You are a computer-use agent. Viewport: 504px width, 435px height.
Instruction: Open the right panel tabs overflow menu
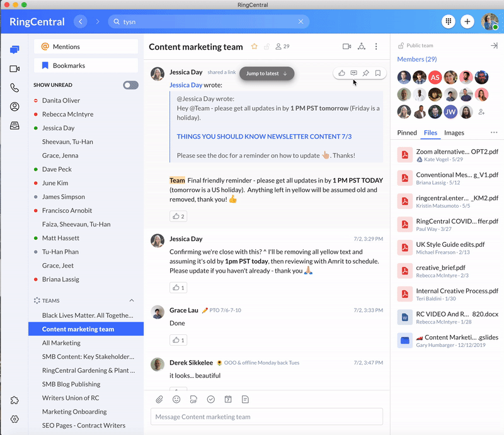[493, 133]
